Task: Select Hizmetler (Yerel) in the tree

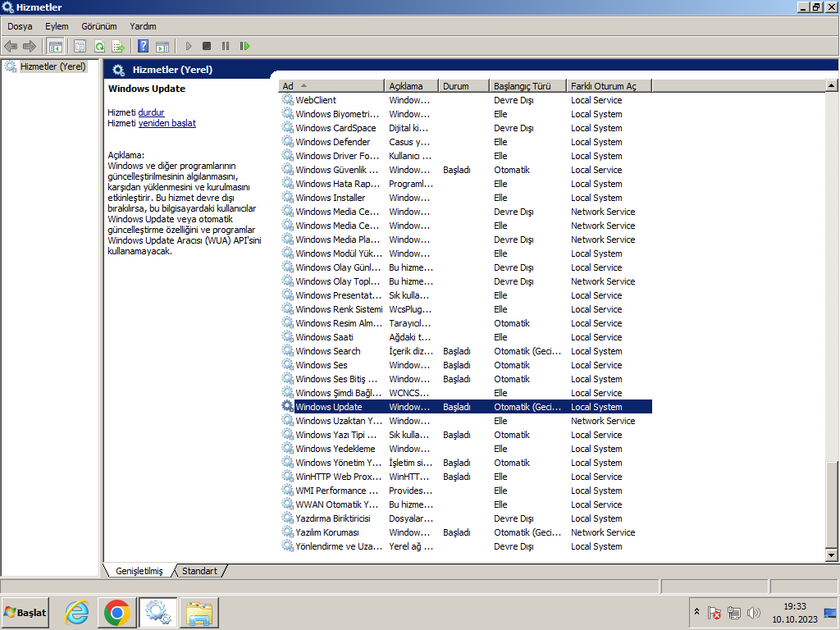Action: click(x=52, y=66)
